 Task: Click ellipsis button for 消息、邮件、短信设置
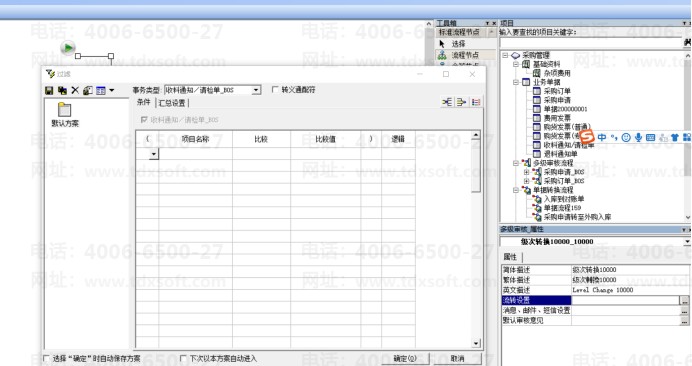click(684, 311)
